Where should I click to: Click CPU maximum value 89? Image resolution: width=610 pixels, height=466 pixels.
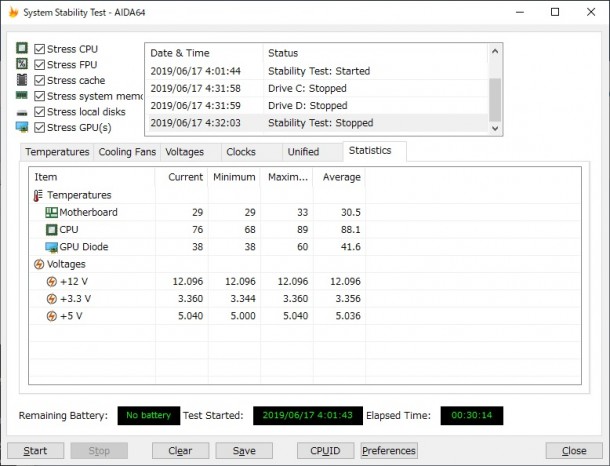(302, 229)
